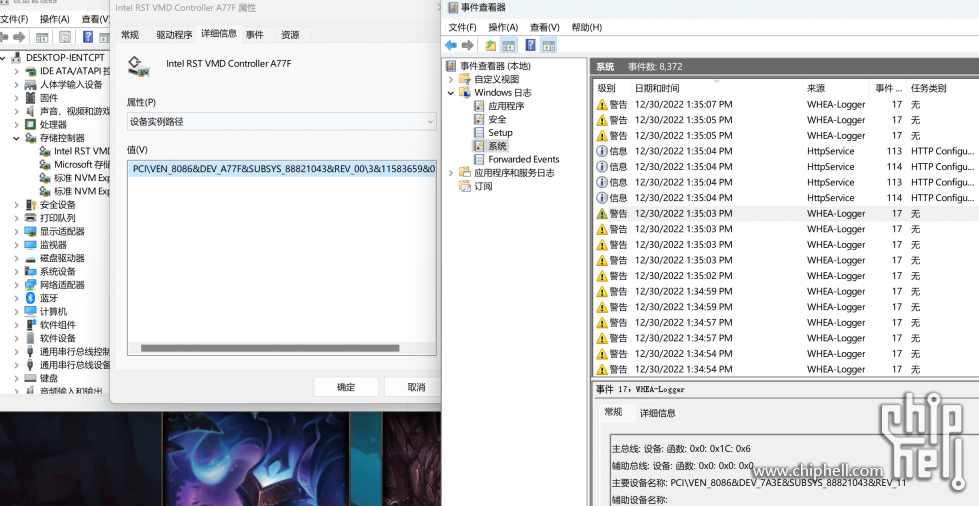Click the properties icon in Device Manager toolbar
979x506 pixels.
pos(65,37)
